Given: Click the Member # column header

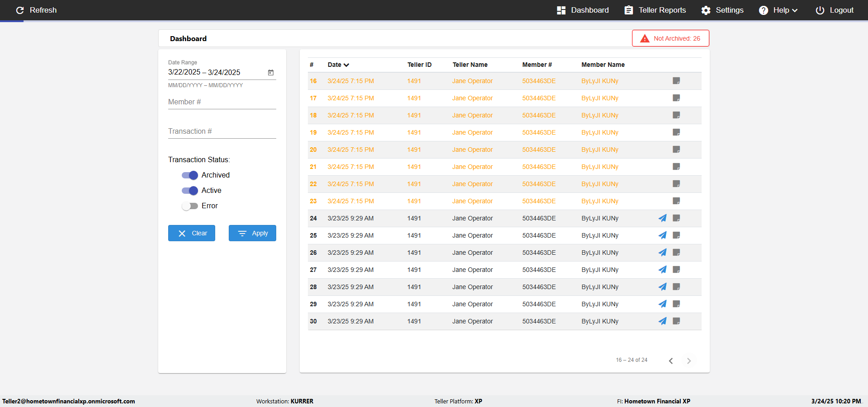Looking at the screenshot, I should [537, 65].
